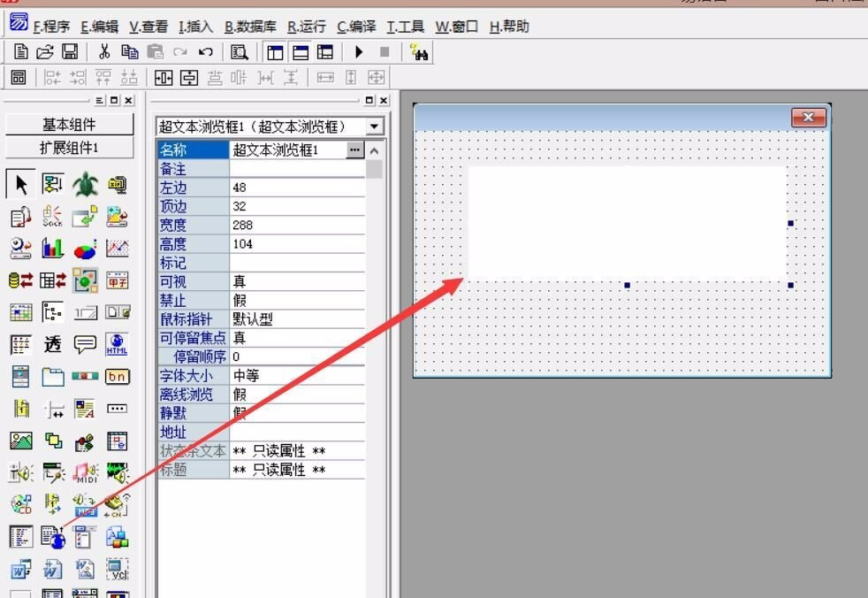Toggle the 静默 property value
Image resolution: width=868 pixels, height=598 pixels.
(297, 413)
